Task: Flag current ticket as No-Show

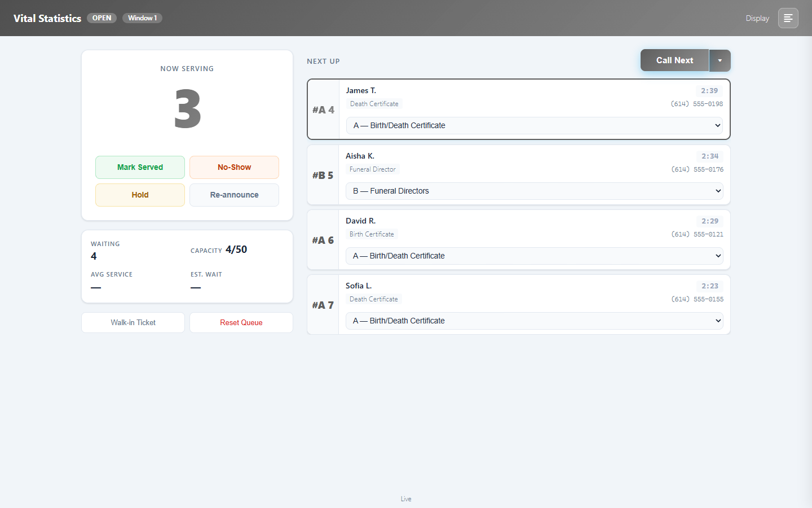Action: 234,167
